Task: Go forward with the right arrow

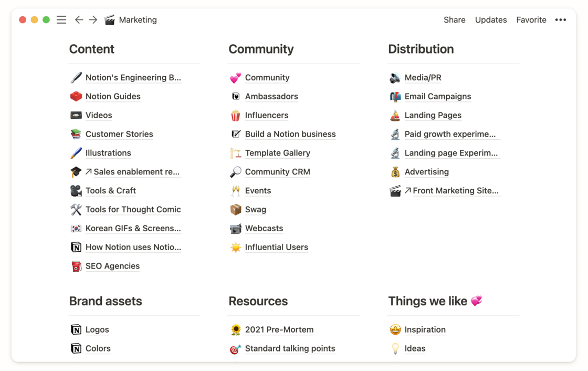Action: pyautogui.click(x=93, y=20)
